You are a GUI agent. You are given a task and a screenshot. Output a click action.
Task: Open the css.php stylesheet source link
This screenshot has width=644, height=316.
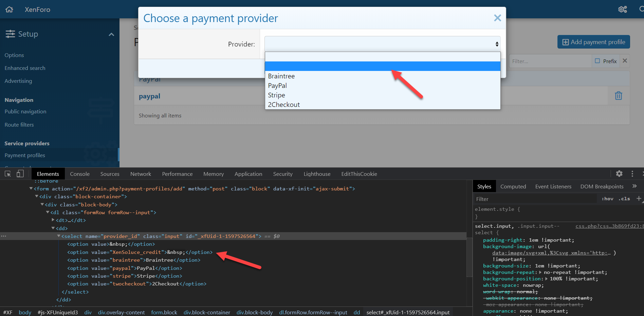[609, 226]
